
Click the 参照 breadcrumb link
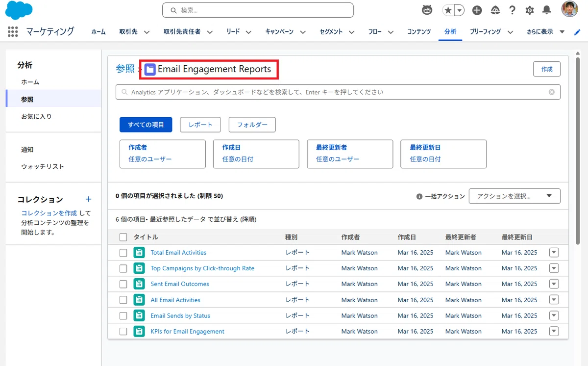125,69
